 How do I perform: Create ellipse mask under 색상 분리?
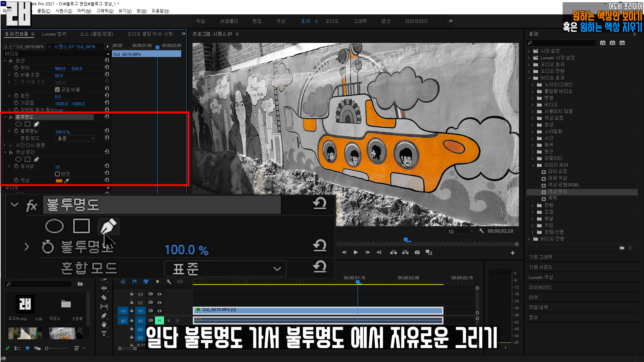18,159
